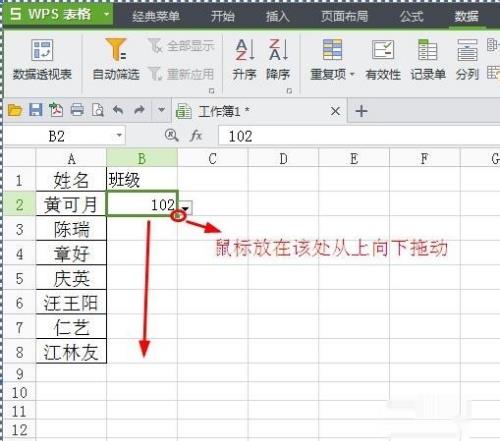
Task: Click Reapply (重新应用) filter button
Action: pyautogui.click(x=181, y=74)
